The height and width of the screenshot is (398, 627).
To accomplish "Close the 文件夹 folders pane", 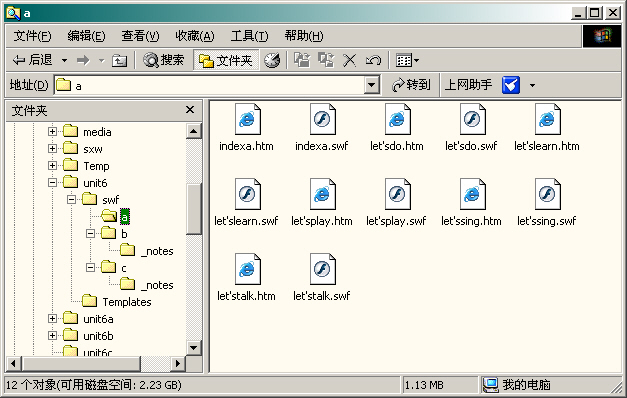I will (190, 110).
